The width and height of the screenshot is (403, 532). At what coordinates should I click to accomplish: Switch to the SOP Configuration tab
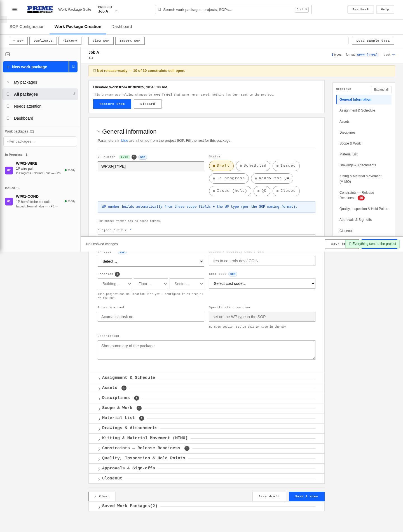point(27,27)
